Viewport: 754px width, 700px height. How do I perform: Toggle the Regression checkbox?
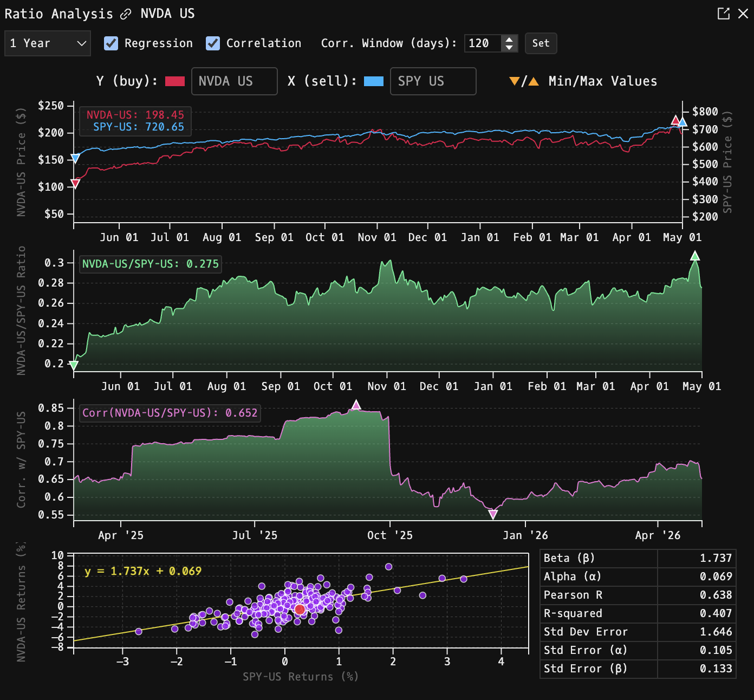(x=111, y=43)
